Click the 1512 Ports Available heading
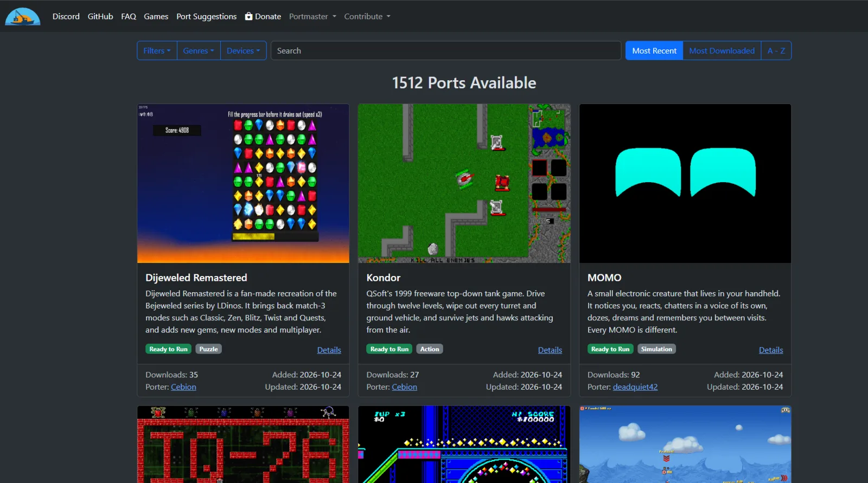Image resolution: width=868 pixels, height=483 pixels. 464,83
